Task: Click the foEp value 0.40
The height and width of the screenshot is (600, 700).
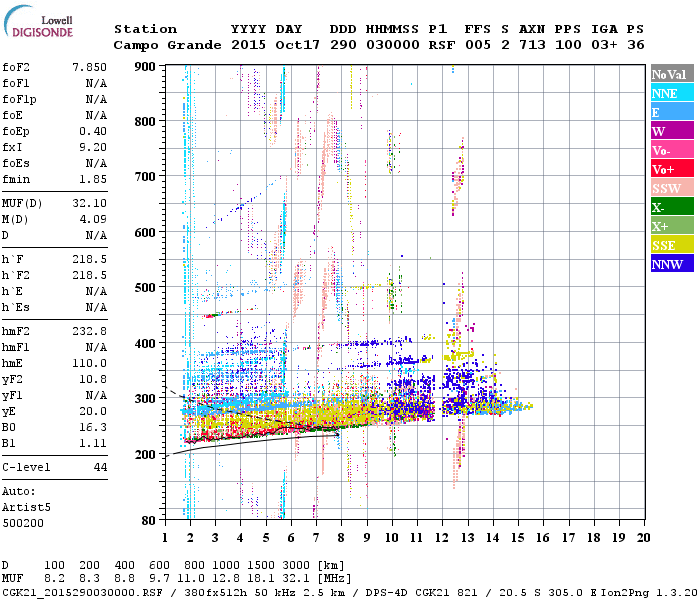Action: (x=93, y=131)
